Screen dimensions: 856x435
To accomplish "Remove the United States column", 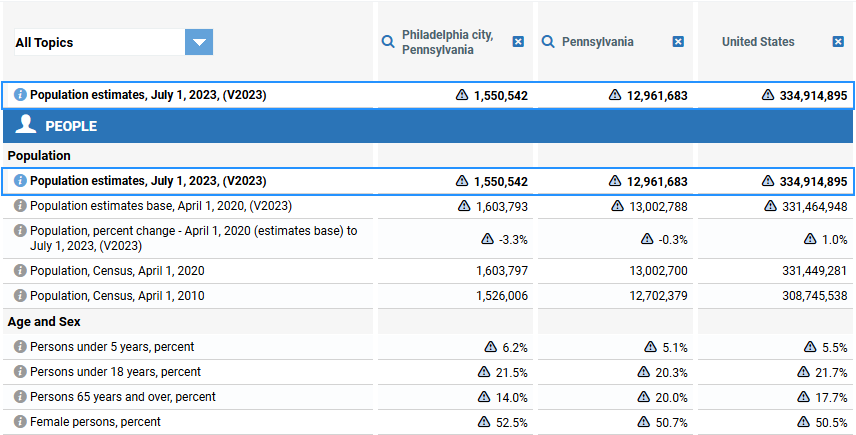I will pos(838,42).
